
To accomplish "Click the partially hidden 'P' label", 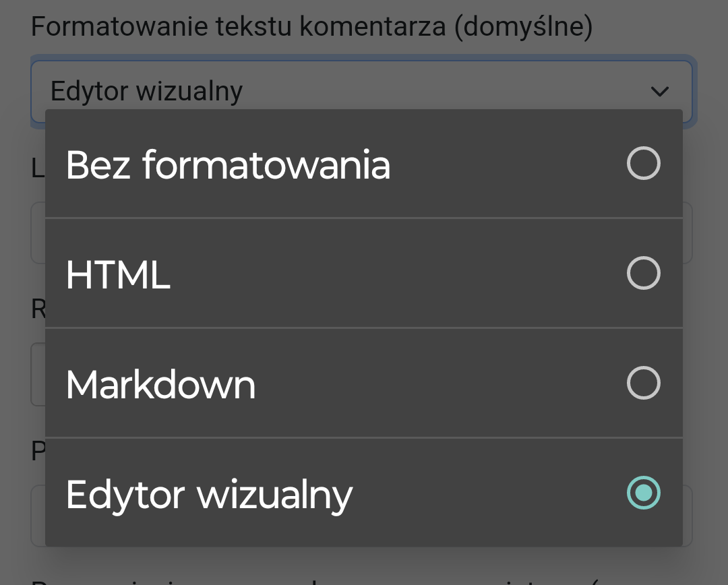I will pyautogui.click(x=38, y=451).
